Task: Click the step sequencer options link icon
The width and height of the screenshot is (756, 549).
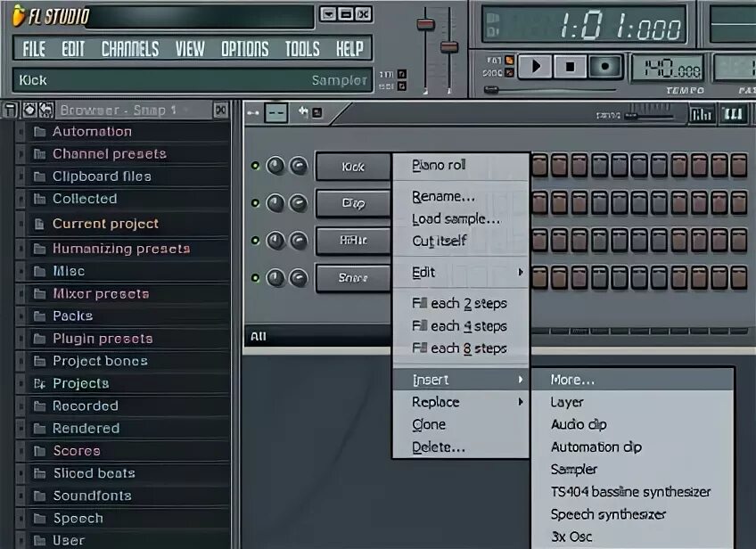Action: click(x=253, y=113)
